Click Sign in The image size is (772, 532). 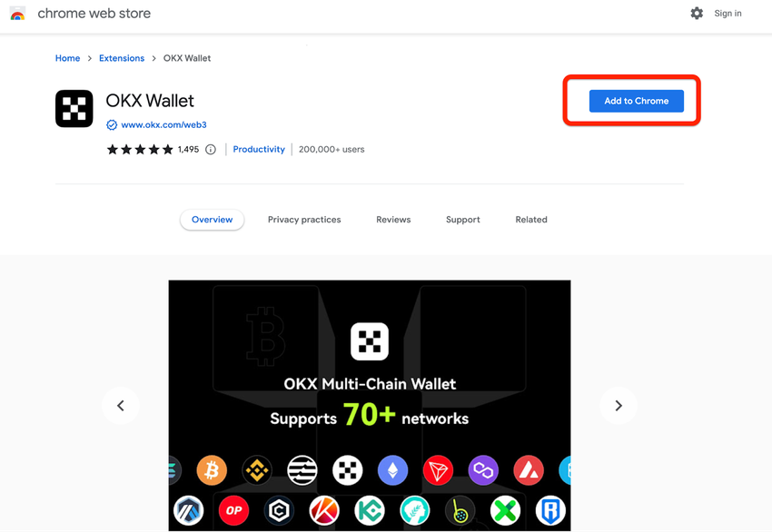(727, 14)
